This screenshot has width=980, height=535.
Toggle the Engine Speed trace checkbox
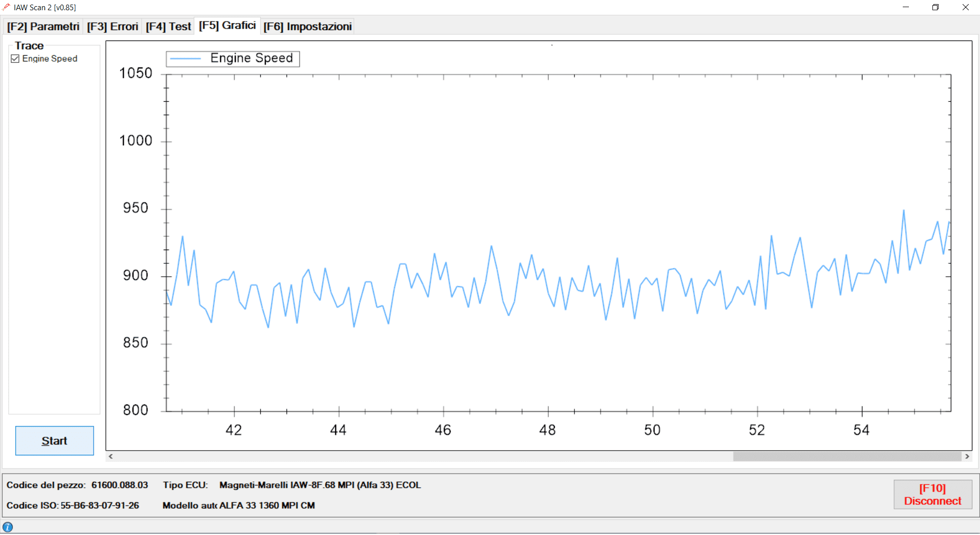(x=15, y=59)
